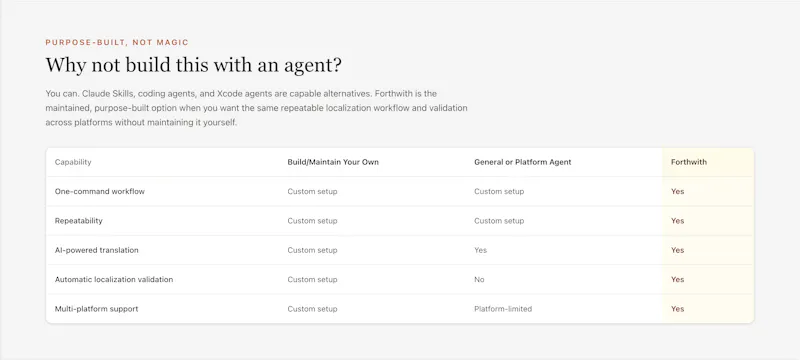Click Forthwith 'Yes' in AI-powered translation row
Viewport: 800px width, 360px height.
coord(678,250)
